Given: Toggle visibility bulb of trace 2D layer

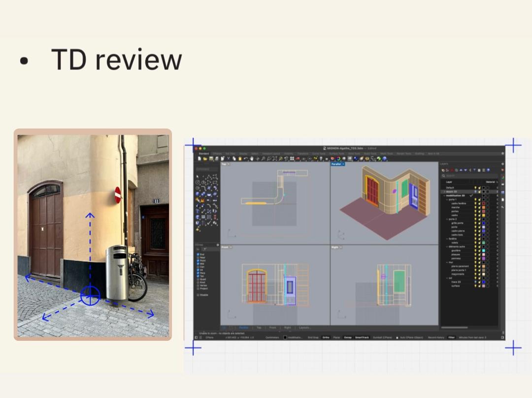Looking at the screenshot, I should click(x=475, y=282).
